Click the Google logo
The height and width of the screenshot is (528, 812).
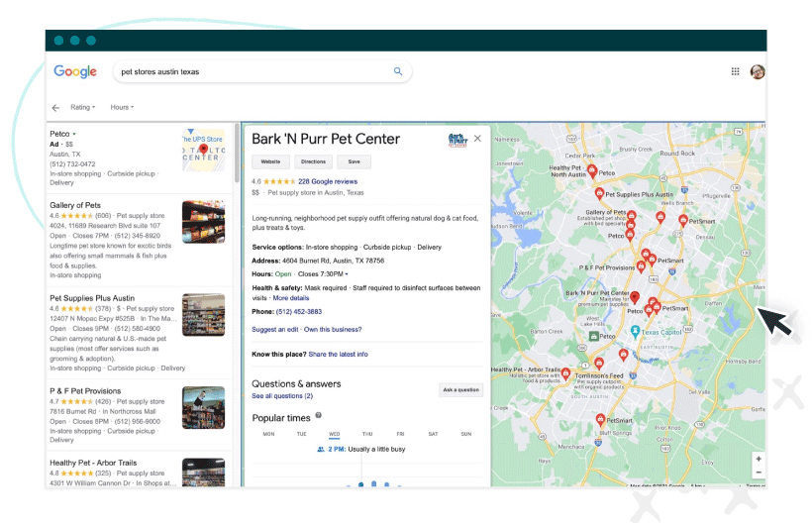point(75,71)
